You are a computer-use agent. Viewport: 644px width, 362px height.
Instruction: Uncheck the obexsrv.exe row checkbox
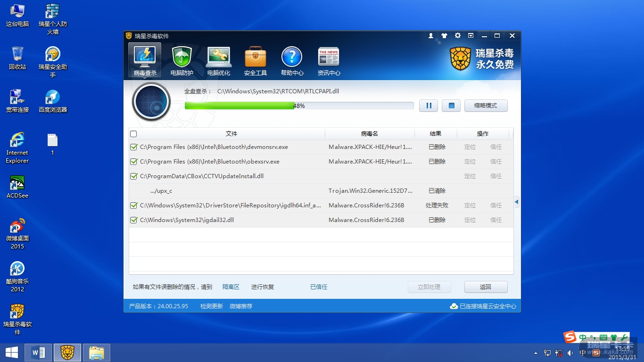(133, 162)
